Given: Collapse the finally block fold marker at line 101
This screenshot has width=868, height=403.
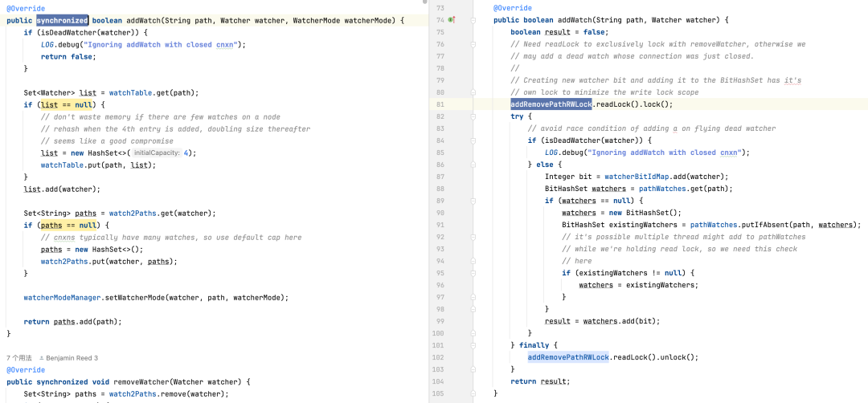Looking at the screenshot, I should click(x=473, y=345).
